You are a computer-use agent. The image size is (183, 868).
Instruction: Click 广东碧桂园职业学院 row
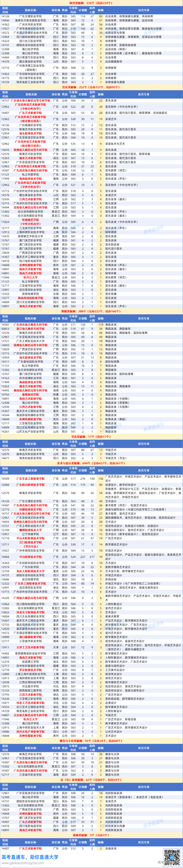pyautogui.click(x=91, y=362)
